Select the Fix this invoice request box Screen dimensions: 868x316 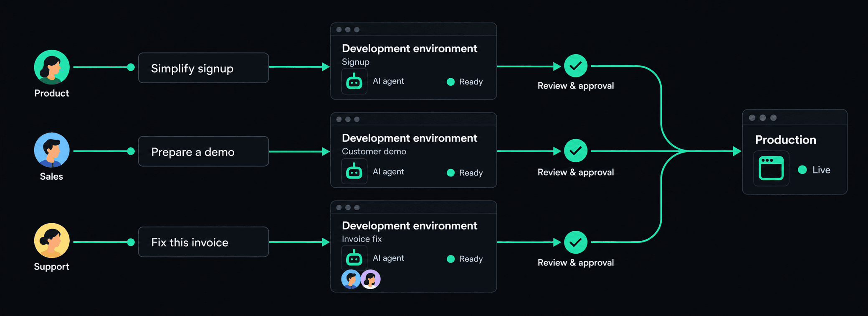(203, 242)
